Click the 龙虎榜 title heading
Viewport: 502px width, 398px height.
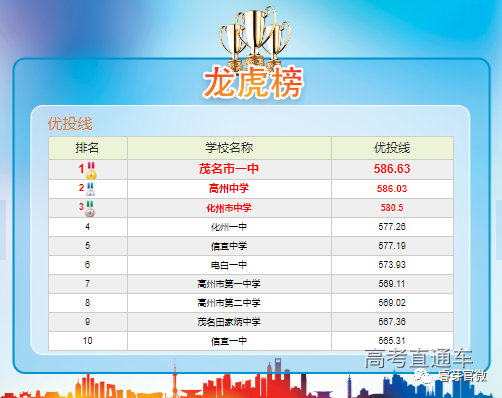[253, 82]
